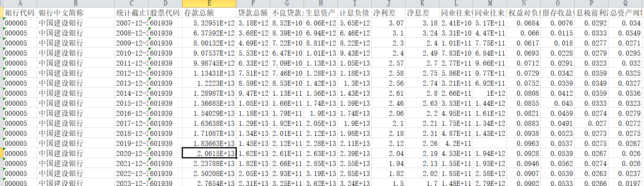644x186 pixels.
Task: Click the header cell '银行代码'
Action: 20,12
